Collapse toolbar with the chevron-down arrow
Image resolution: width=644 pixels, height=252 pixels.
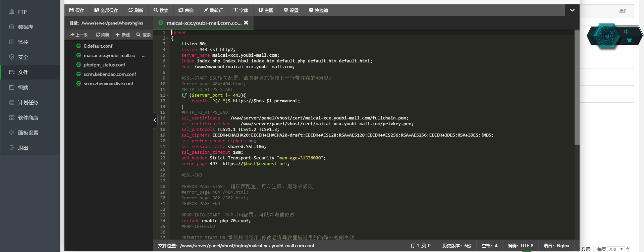click(x=572, y=10)
